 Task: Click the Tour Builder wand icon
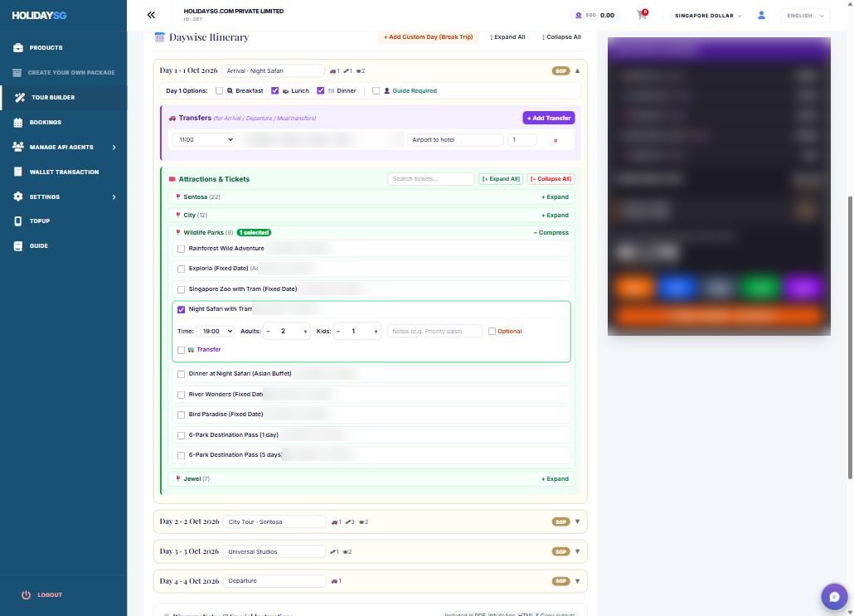pyautogui.click(x=20, y=98)
